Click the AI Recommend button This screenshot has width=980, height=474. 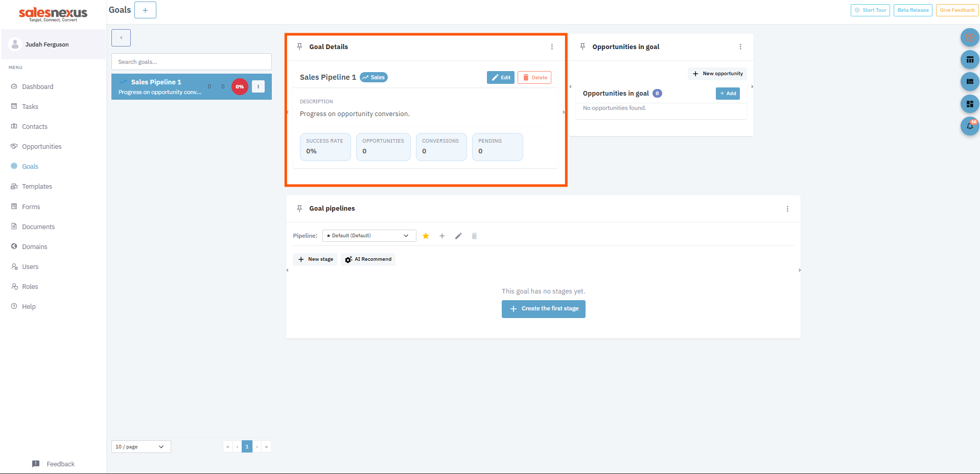[368, 259]
